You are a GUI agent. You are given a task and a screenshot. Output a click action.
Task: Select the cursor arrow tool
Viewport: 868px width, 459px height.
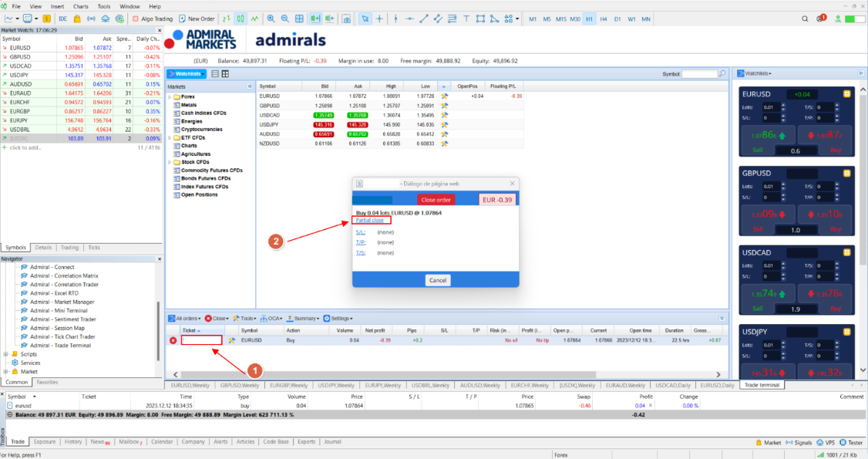pos(365,19)
